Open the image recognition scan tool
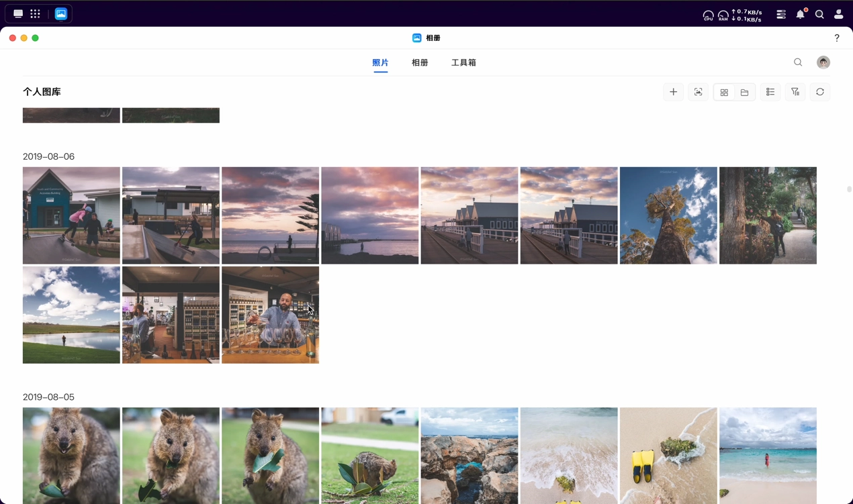 point(698,92)
